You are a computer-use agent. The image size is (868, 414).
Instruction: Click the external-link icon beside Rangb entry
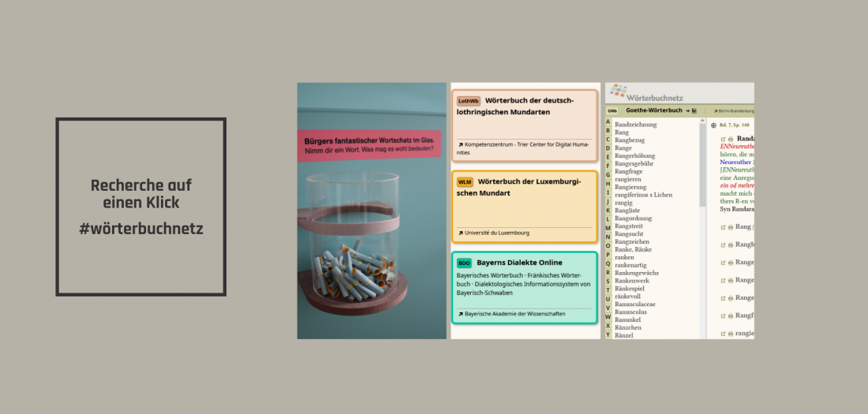[723, 244]
